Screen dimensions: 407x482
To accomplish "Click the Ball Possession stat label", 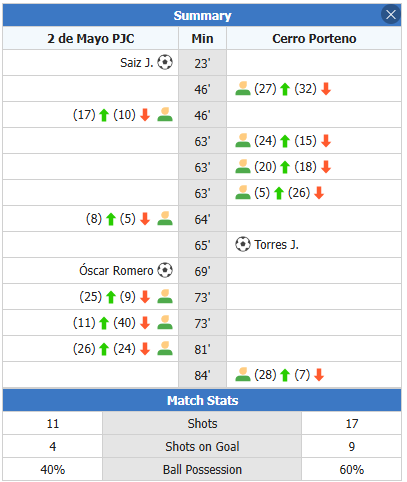I will click(x=202, y=469).
